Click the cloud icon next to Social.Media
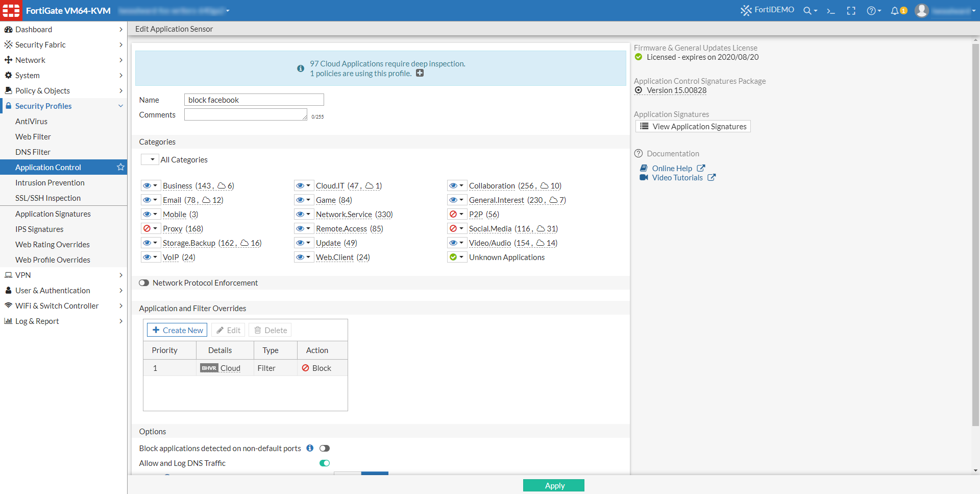Image resolution: width=980 pixels, height=494 pixels. tap(541, 228)
